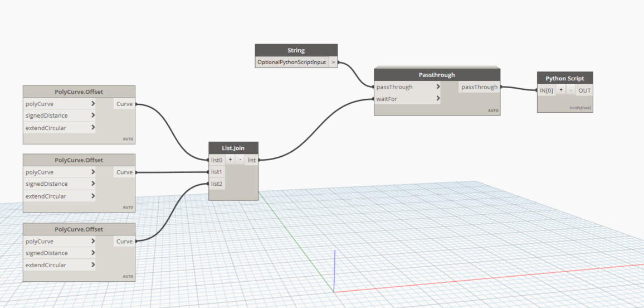Select the top PolyCurve.Offset node header
Image resolution: width=644 pixels, height=308 pixels.
pyautogui.click(x=79, y=92)
